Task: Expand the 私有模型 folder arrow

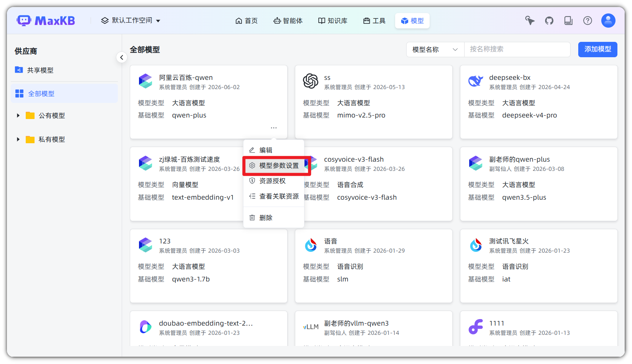Action: point(18,139)
